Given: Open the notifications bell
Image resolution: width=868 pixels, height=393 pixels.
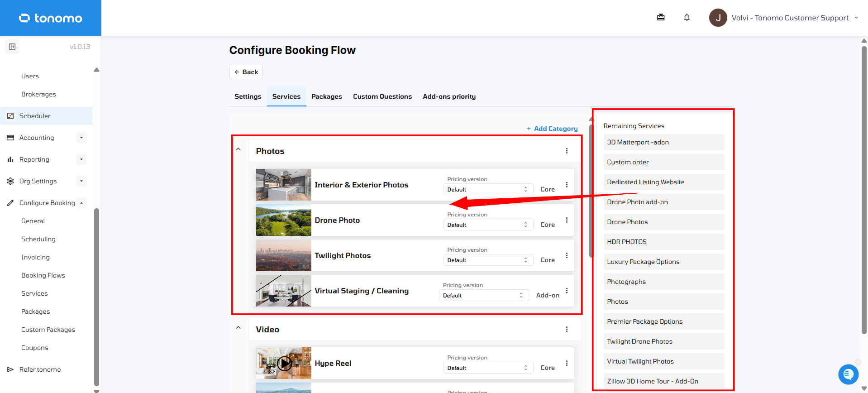Looking at the screenshot, I should point(687,17).
